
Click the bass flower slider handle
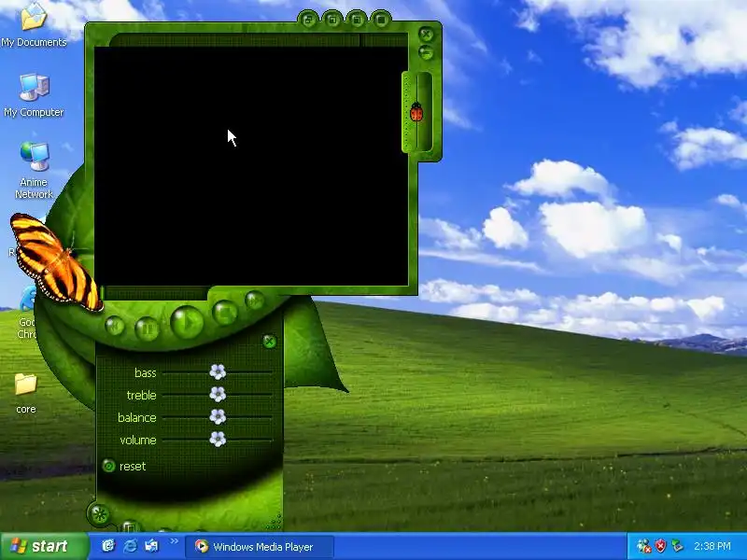(218, 371)
